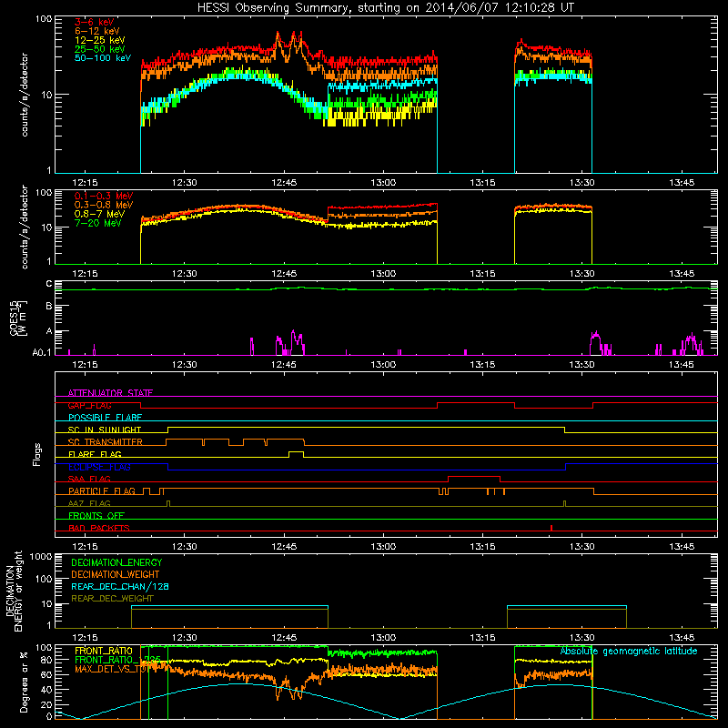Click the DECIMATION_ENERGY legend label

coord(116,562)
